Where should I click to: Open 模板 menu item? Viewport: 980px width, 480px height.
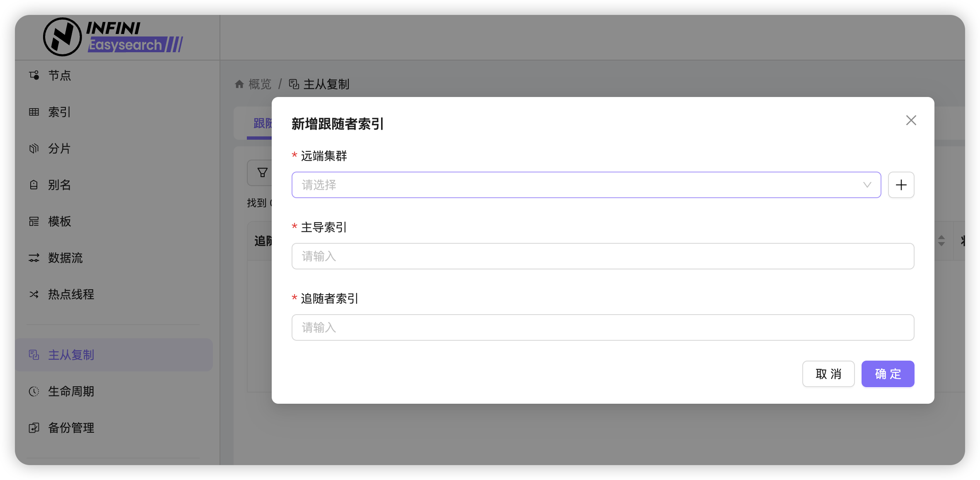113,221
